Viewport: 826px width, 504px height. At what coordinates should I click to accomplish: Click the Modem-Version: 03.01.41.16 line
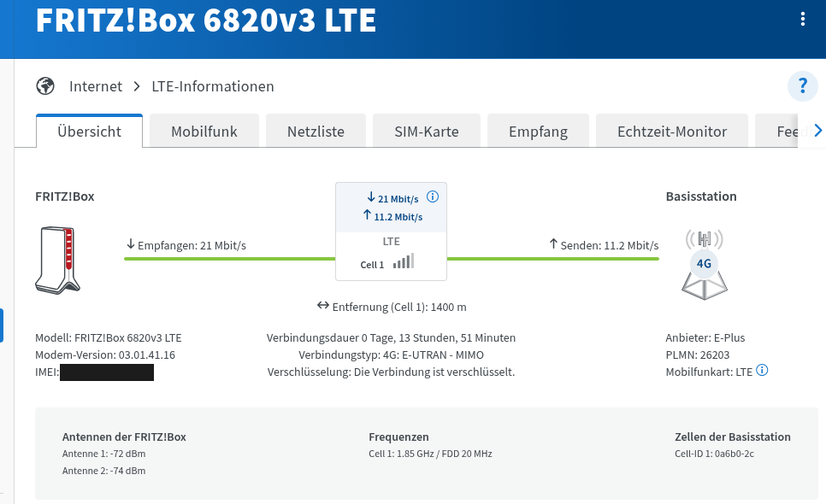[105, 355]
